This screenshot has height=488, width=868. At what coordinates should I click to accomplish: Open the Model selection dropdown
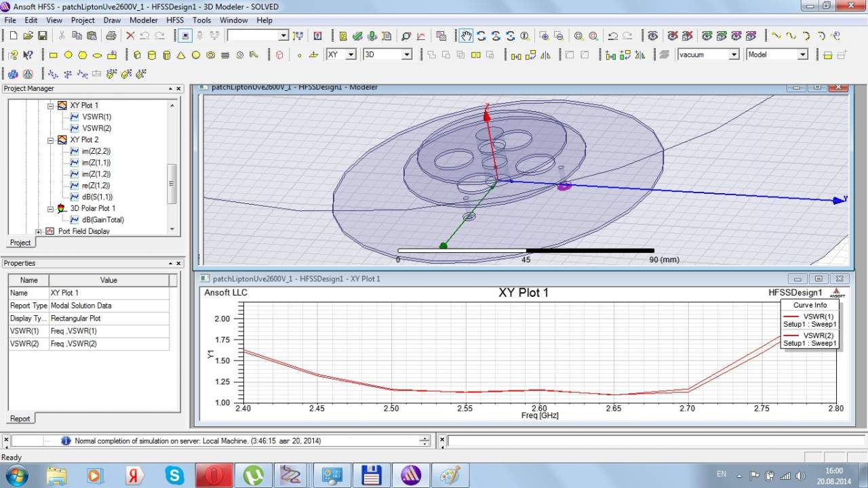click(x=802, y=55)
